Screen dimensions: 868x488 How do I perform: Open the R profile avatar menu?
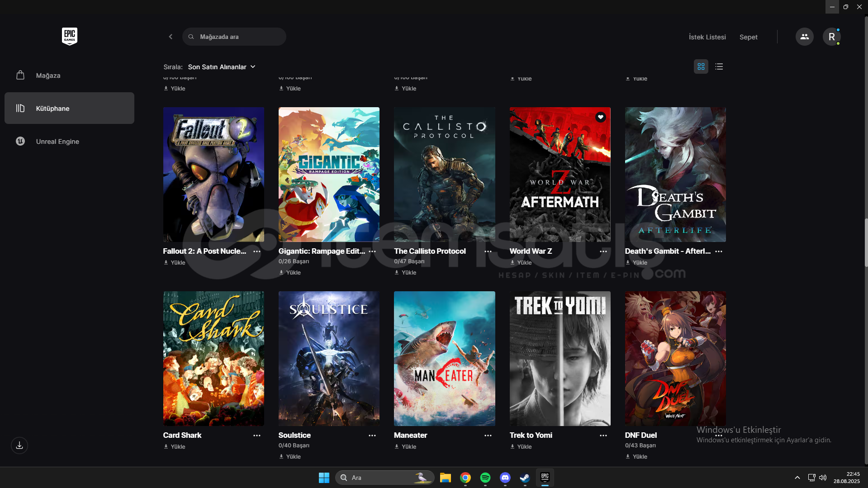point(831,37)
